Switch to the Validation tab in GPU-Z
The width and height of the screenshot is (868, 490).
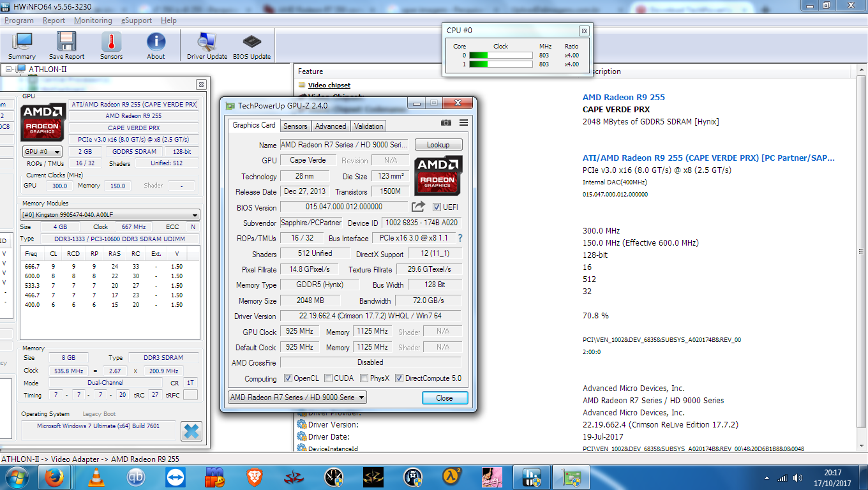369,126
